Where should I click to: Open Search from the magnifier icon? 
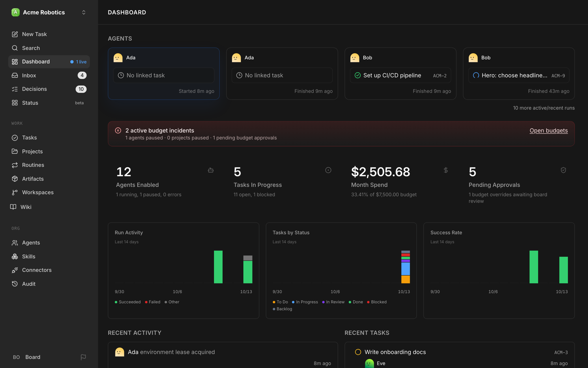pos(15,48)
